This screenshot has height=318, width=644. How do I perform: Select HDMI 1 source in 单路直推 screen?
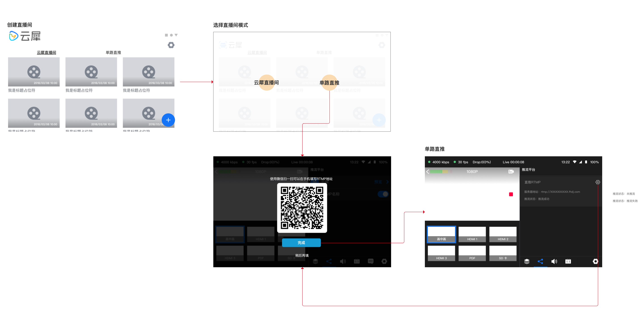[472, 234]
